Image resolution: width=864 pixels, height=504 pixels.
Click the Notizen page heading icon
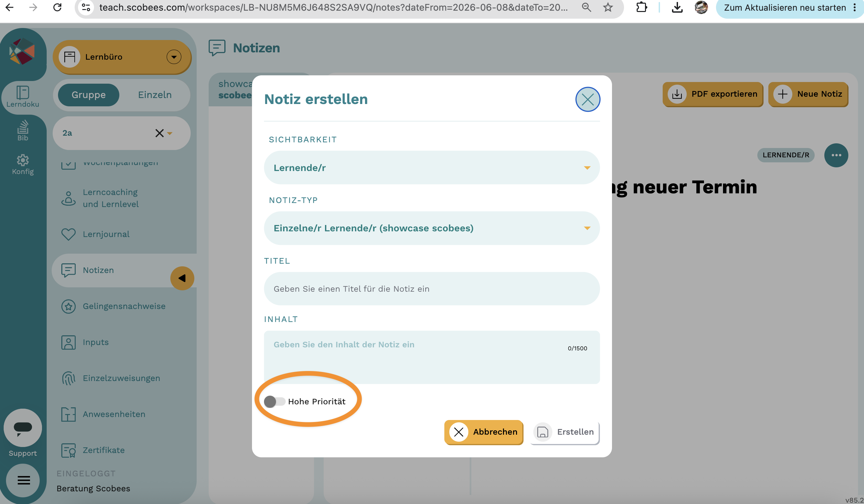[217, 48]
